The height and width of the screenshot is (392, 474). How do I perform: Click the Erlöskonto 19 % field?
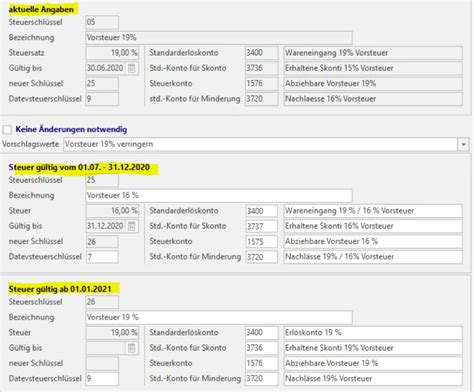[373, 333]
